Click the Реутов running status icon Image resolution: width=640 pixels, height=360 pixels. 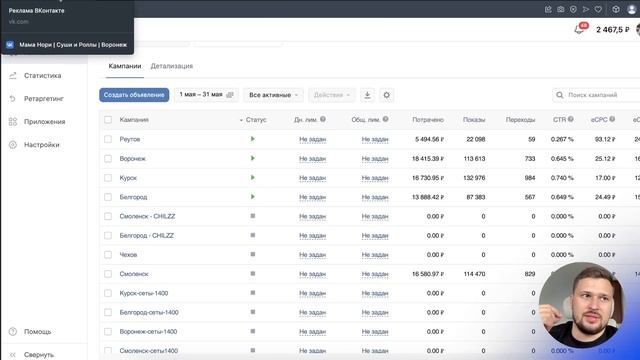point(253,139)
